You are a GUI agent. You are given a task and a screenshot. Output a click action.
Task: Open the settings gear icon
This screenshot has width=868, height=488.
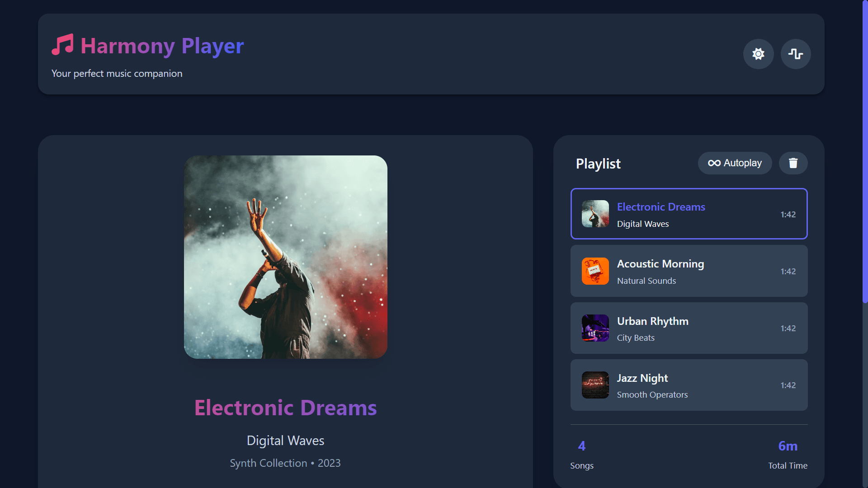[x=758, y=54]
